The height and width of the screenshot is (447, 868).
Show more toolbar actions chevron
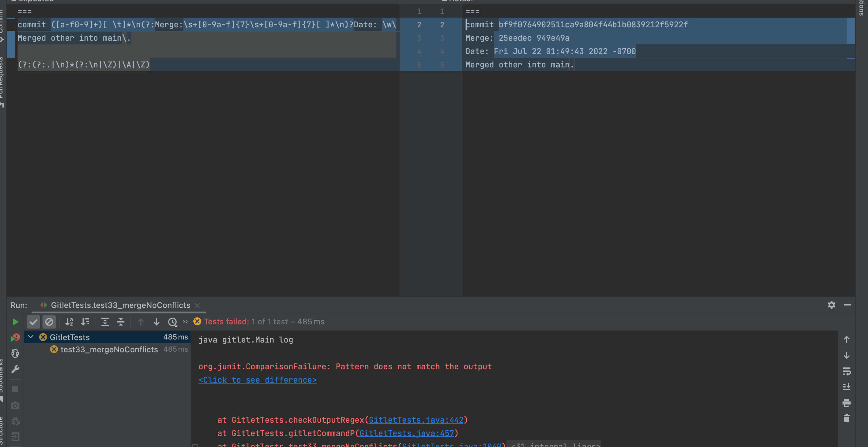(185, 322)
